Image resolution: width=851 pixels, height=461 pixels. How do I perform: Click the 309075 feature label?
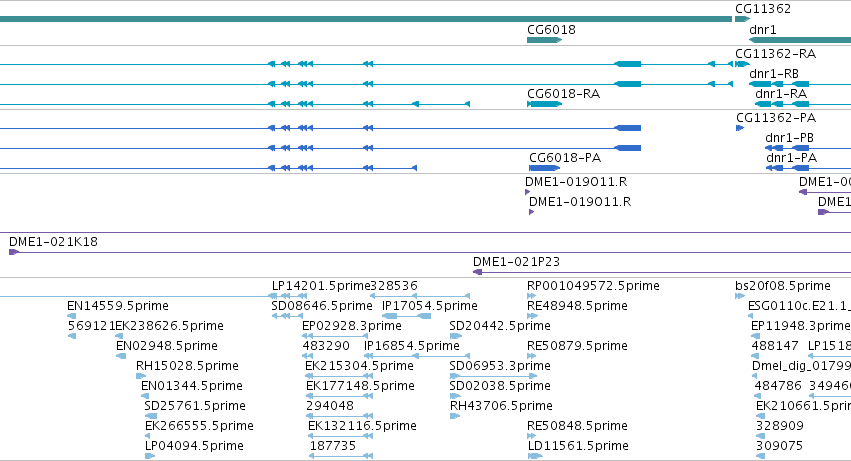[779, 446]
